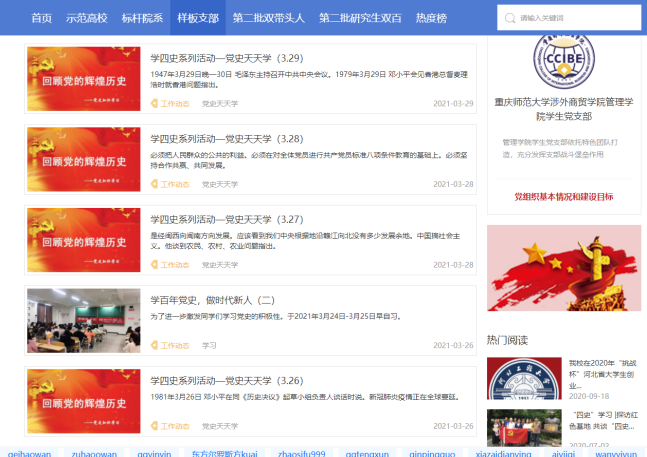
Task: Click the orange tag icon for the 3.27 article
Action: (155, 265)
